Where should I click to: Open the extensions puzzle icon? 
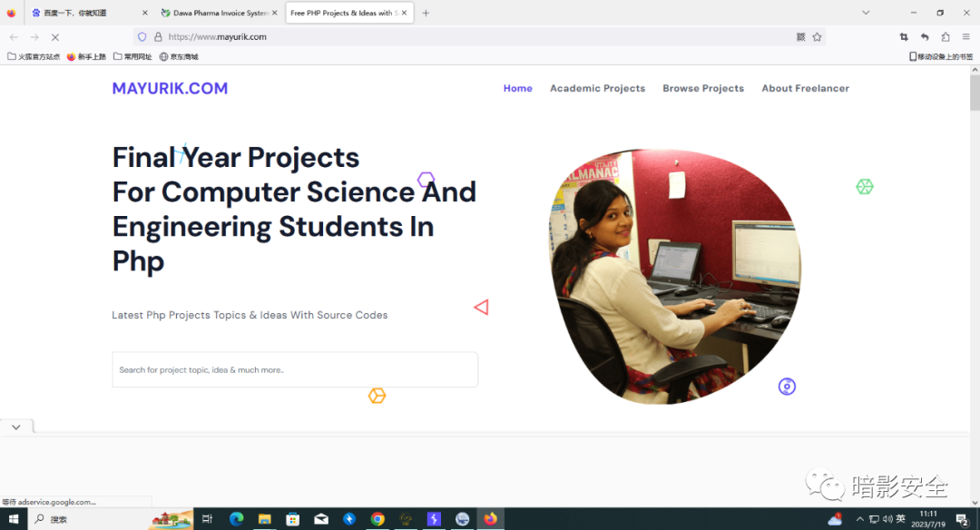(x=946, y=37)
